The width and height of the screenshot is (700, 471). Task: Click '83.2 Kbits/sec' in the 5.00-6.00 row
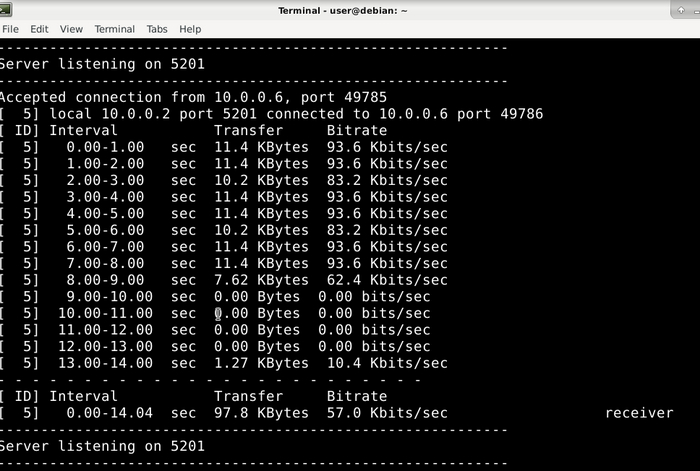[x=387, y=230]
